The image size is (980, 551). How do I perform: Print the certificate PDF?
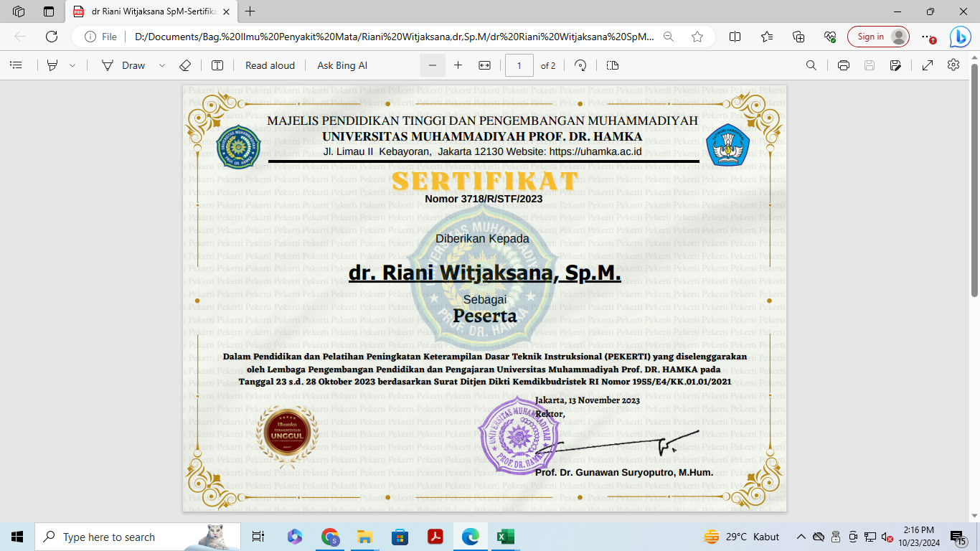coord(844,65)
